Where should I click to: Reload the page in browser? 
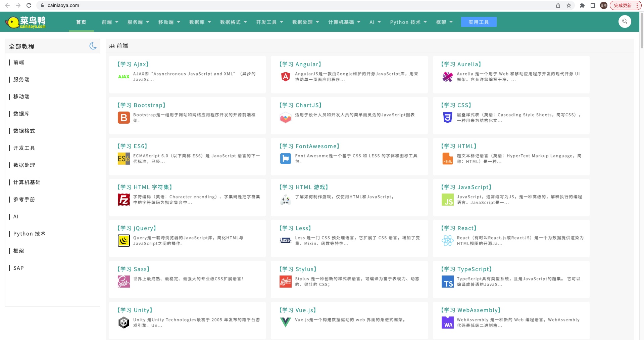[x=29, y=5]
